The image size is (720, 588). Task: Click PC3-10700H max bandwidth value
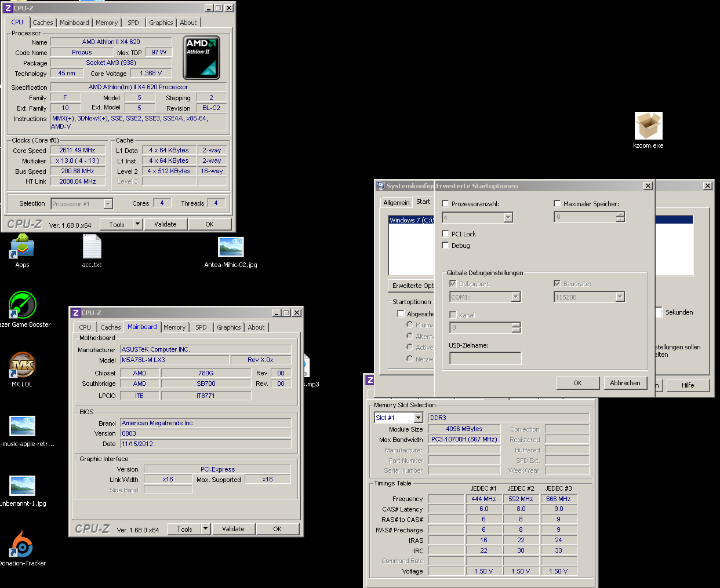coord(464,440)
